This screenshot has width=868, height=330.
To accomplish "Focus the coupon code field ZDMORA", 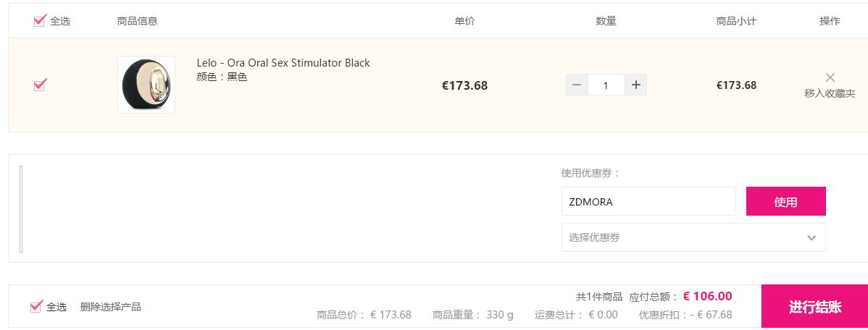I will coord(648,201).
